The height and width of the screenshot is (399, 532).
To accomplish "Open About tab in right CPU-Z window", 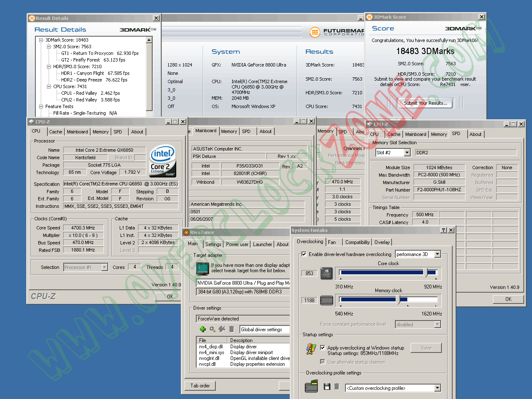I will 475,134.
